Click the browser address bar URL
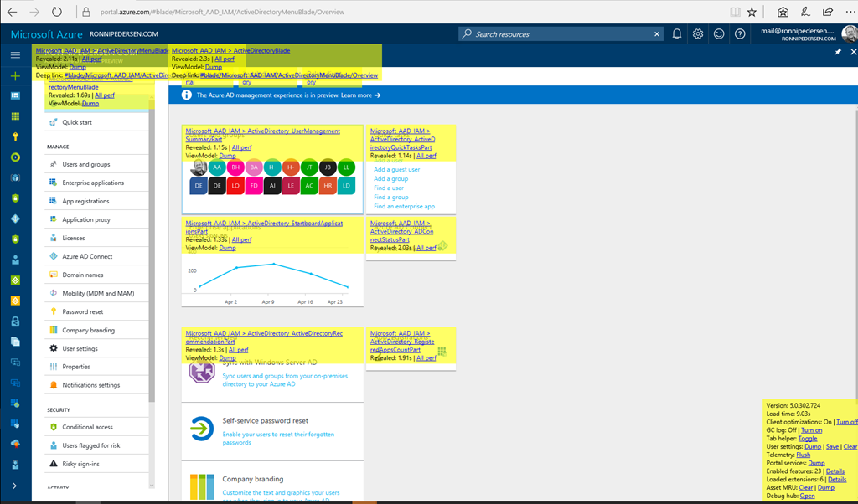The height and width of the screenshot is (504, 858). (222, 12)
